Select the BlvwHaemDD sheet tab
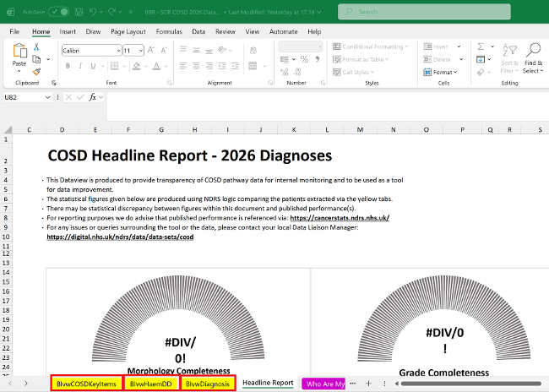Image resolution: width=549 pixels, height=392 pixels. 151,384
